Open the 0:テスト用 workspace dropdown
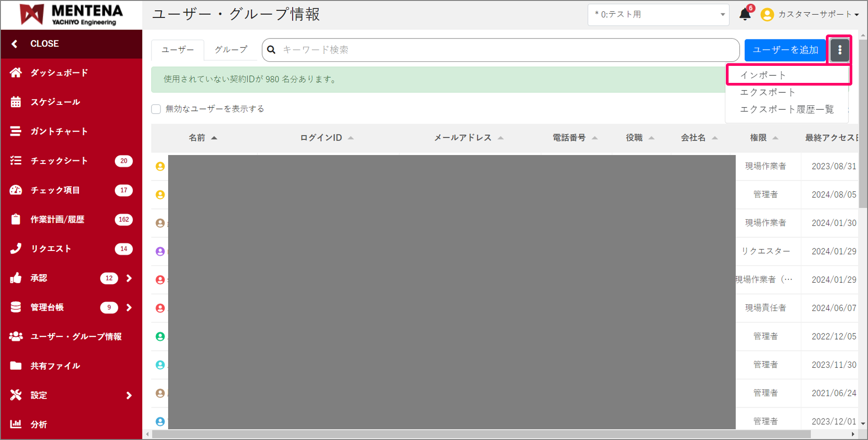Screen dimensions: 868x440 [x=658, y=14]
